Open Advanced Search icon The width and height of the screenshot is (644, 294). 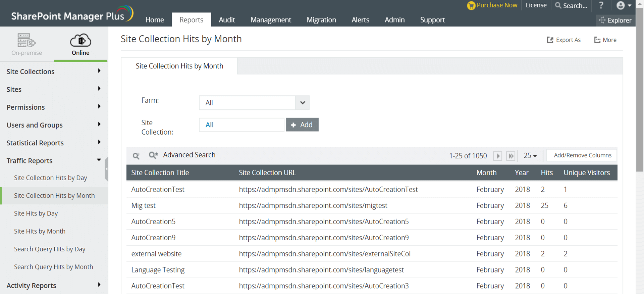(153, 155)
